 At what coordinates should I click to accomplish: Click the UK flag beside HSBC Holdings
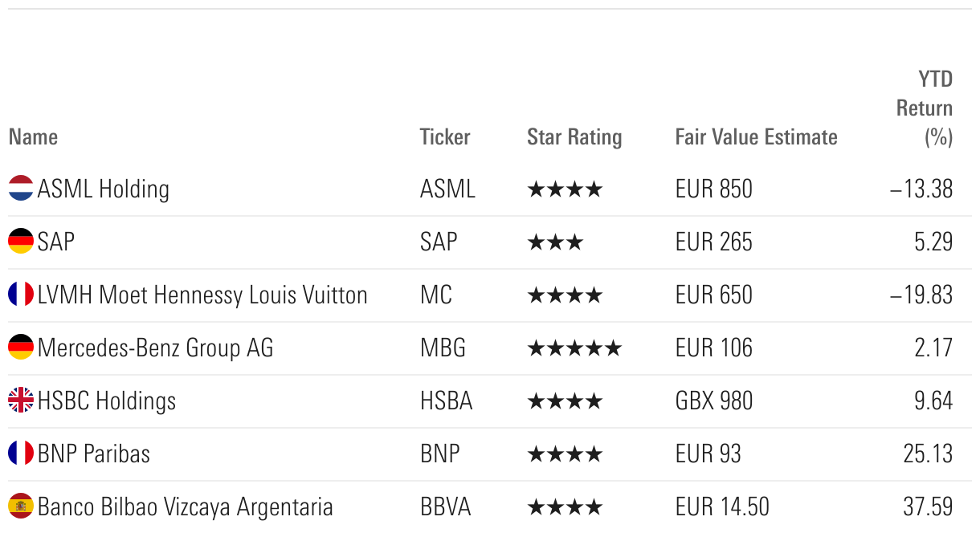pos(21,401)
